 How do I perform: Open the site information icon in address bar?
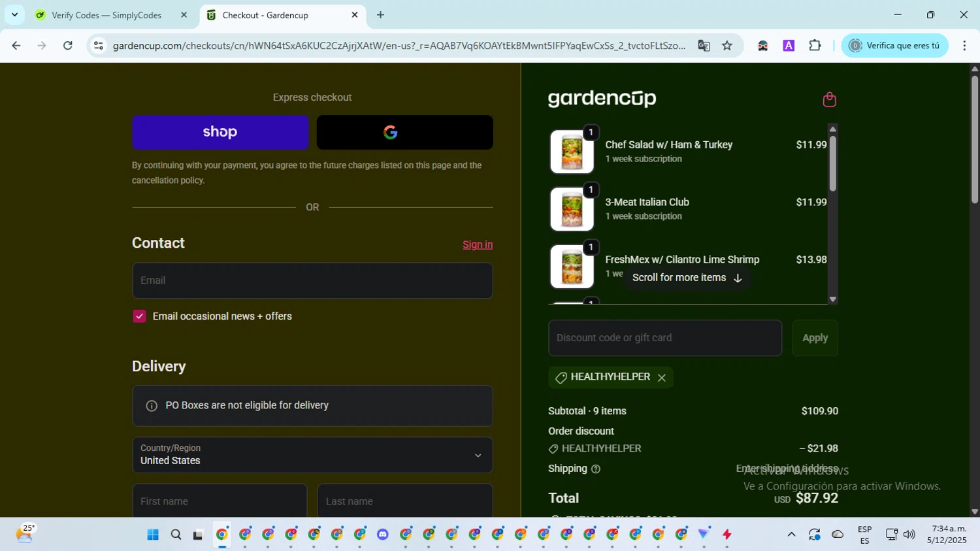click(x=99, y=46)
